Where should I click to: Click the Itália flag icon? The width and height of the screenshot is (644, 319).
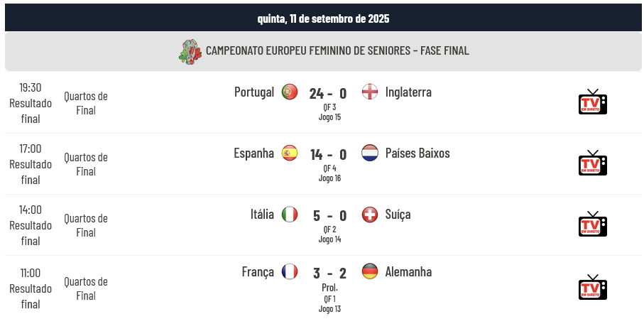point(290,214)
